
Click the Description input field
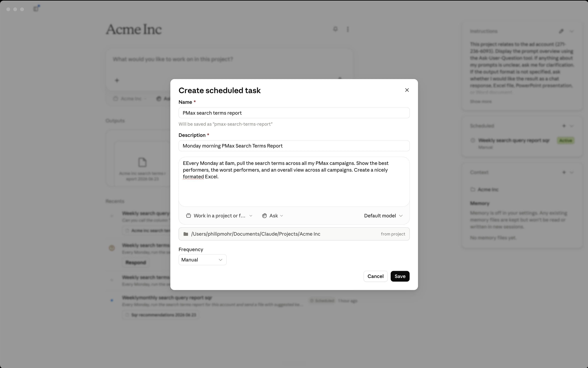pyautogui.click(x=294, y=146)
